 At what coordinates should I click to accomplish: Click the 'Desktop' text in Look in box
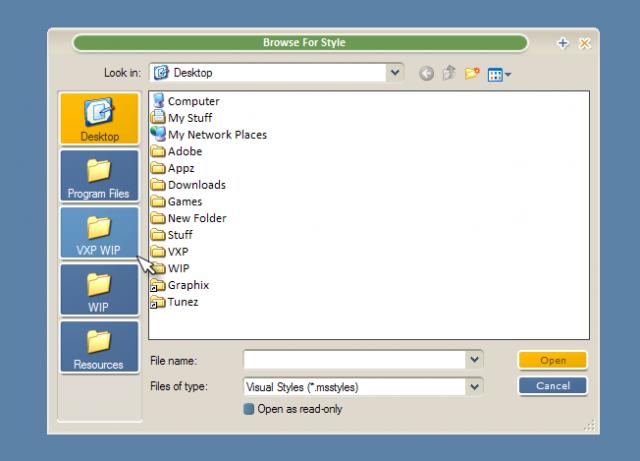tap(193, 73)
